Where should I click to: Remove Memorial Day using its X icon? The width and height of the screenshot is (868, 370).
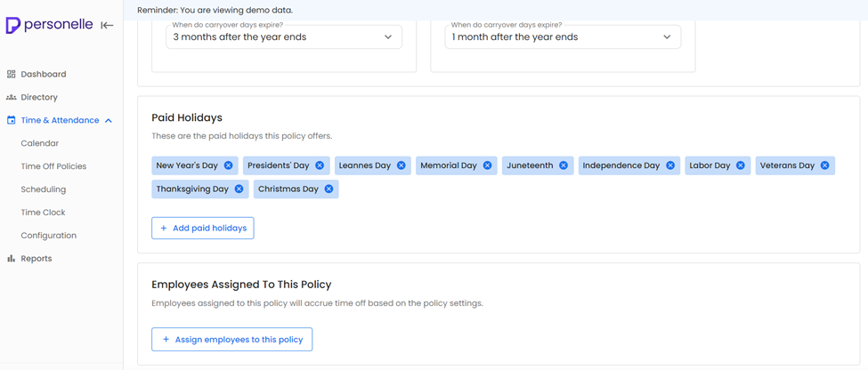click(487, 165)
